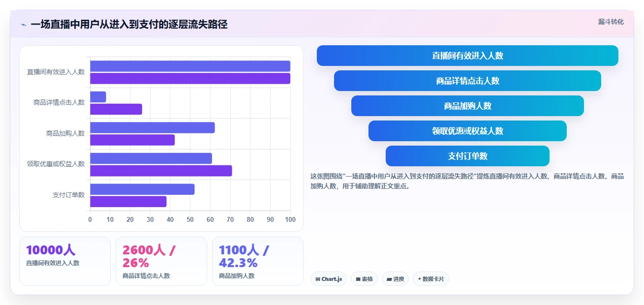644x305 pixels.
Task: Click the upper bar of 直播间有效进入人数 row
Action: (x=190, y=66)
